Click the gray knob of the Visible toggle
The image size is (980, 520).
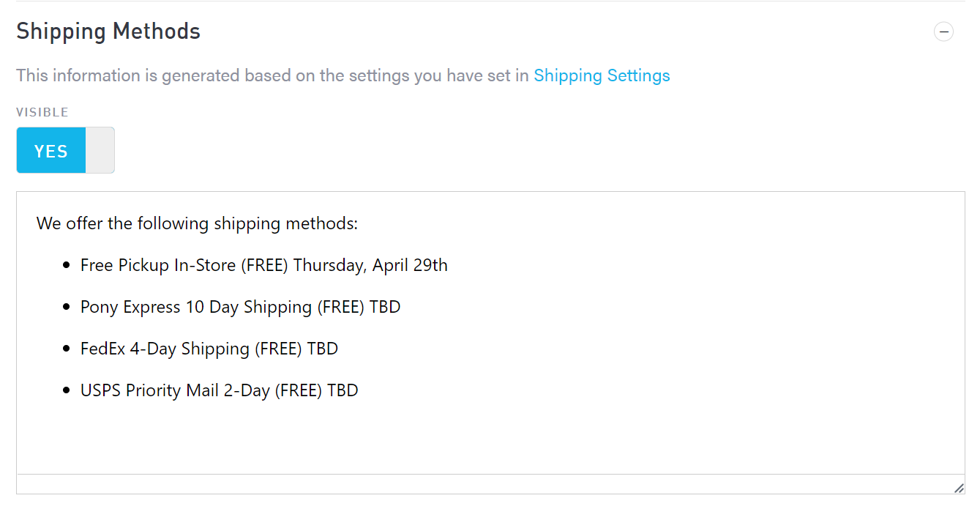[x=100, y=151]
